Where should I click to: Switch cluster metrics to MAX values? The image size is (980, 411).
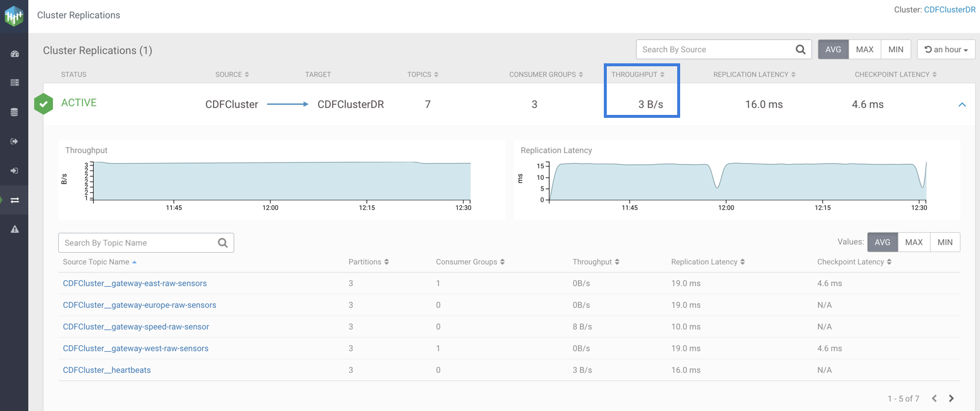(x=864, y=50)
